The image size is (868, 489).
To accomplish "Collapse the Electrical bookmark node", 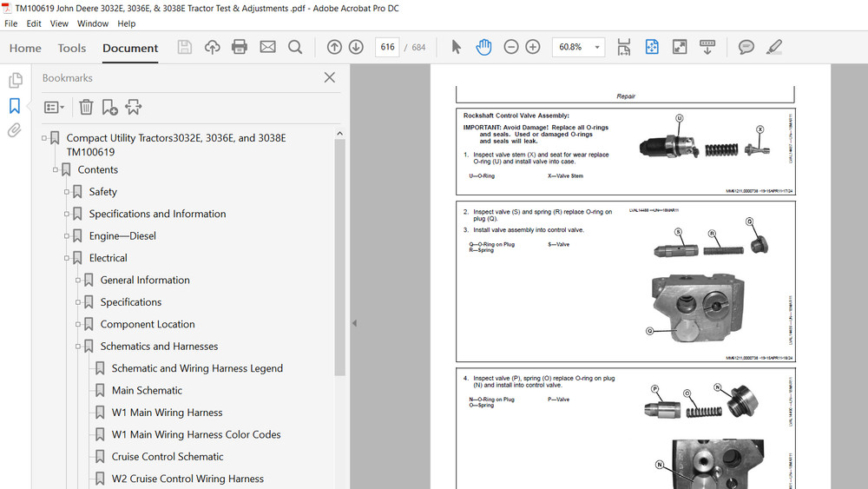I will pyautogui.click(x=67, y=258).
